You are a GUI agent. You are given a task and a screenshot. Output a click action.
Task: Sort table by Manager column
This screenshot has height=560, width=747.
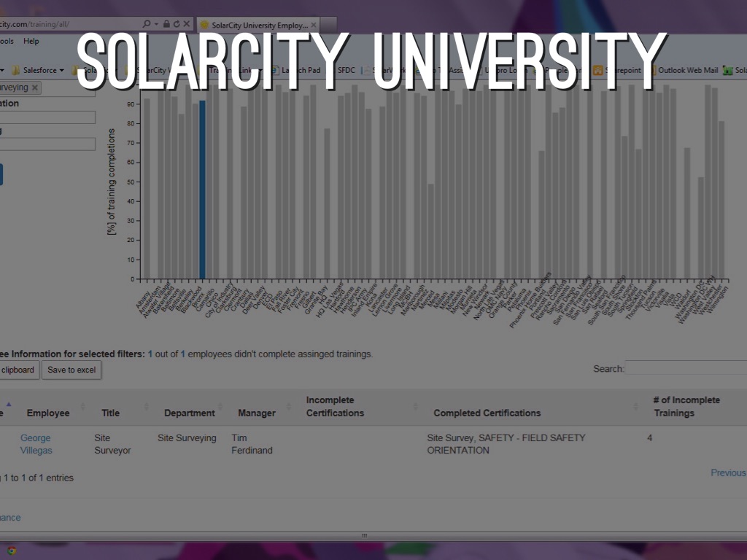[x=256, y=413]
